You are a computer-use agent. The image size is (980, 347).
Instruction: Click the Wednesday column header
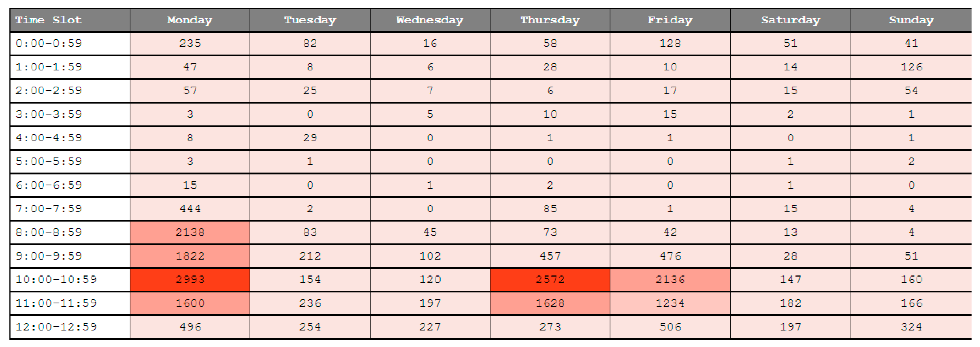tap(430, 20)
